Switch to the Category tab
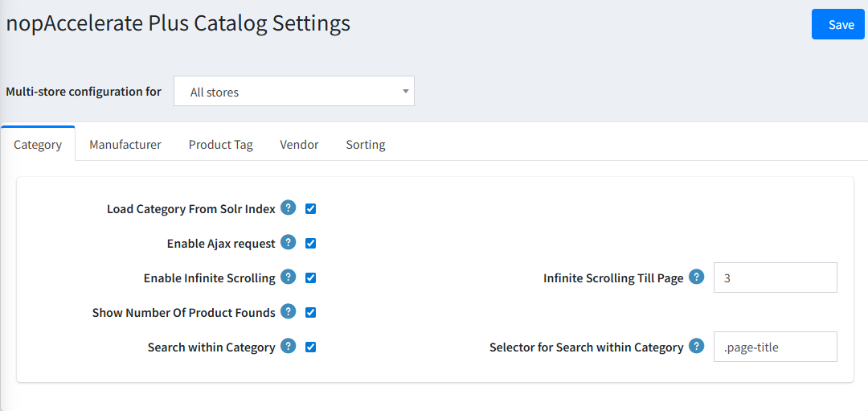Screen dimensions: 868x411 pyautogui.click(x=38, y=145)
